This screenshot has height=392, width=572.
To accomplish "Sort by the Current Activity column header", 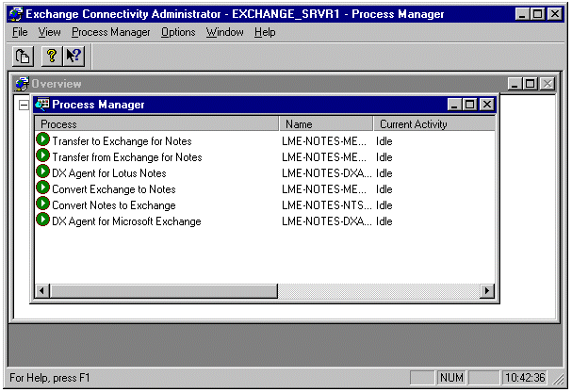I will click(x=434, y=124).
